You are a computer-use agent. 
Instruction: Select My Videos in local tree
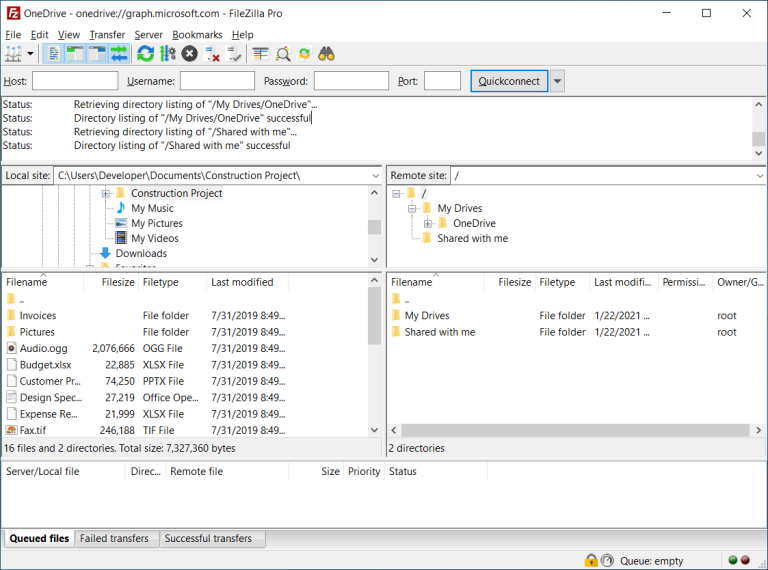[x=155, y=238]
